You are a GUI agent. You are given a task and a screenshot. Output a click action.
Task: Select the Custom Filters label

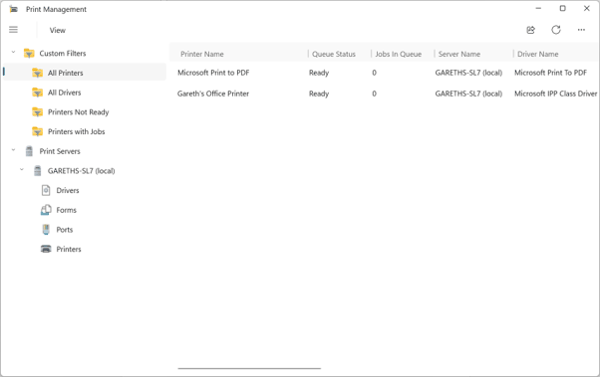(63, 53)
